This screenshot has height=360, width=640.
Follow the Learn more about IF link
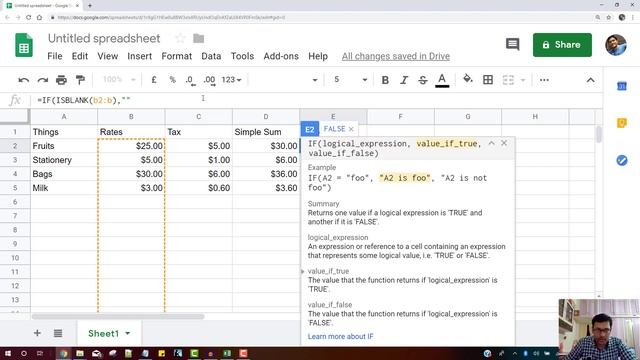click(x=340, y=337)
